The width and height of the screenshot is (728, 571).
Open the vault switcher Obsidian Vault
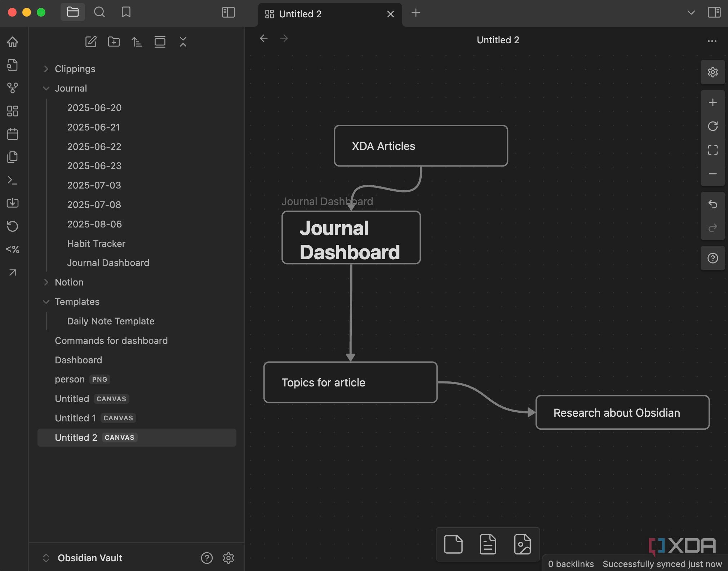(83, 558)
